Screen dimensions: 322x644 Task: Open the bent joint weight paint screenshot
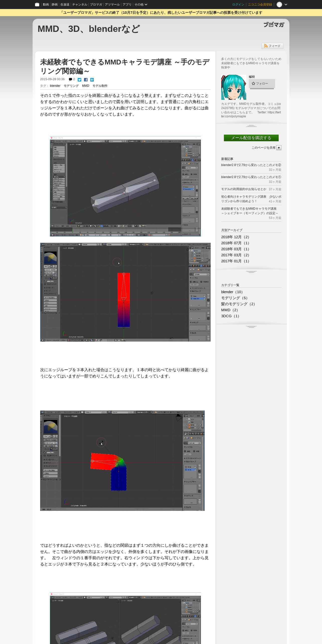[122, 461]
